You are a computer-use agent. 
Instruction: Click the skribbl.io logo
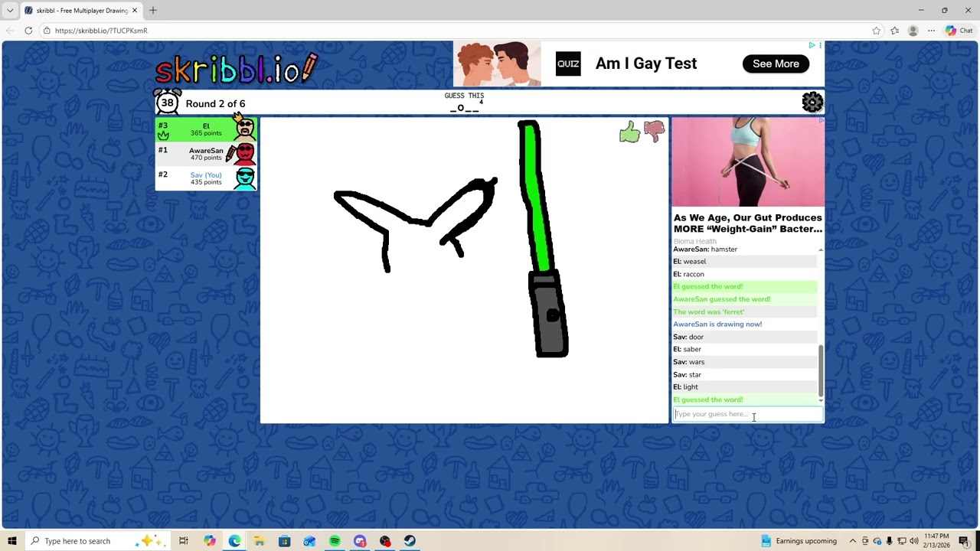235,69
